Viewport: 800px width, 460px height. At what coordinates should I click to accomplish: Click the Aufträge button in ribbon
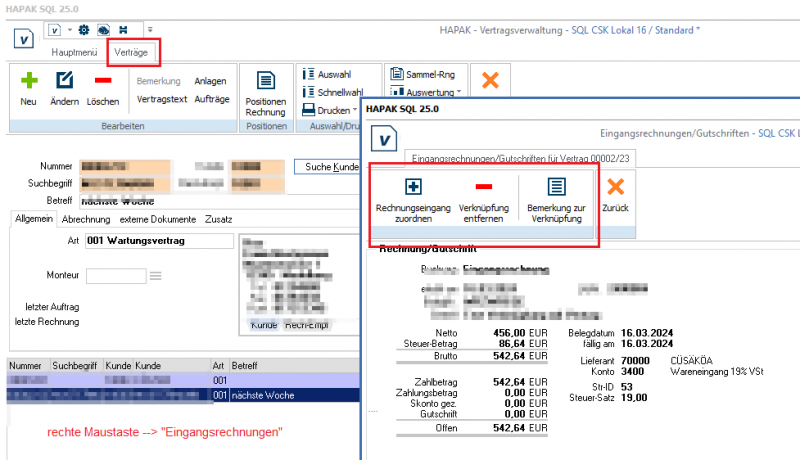(x=211, y=99)
